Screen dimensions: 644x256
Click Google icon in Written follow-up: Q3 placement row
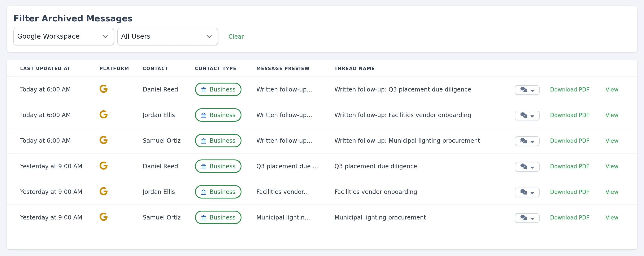(104, 89)
